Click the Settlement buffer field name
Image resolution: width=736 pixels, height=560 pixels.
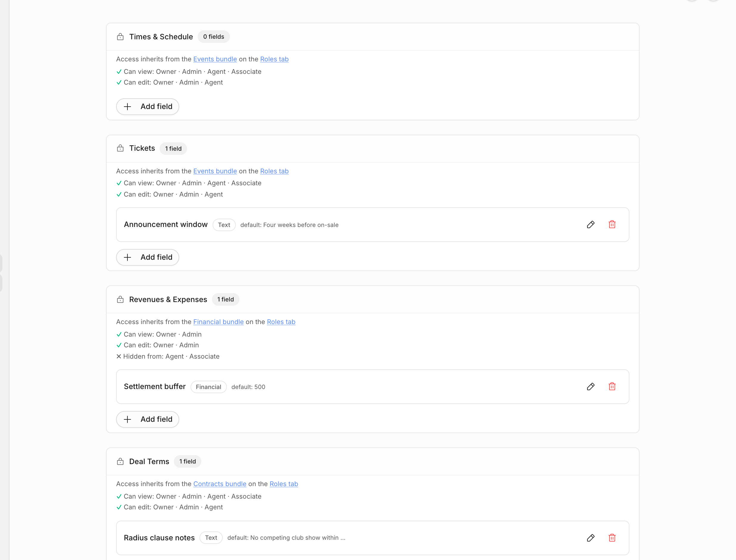click(155, 387)
